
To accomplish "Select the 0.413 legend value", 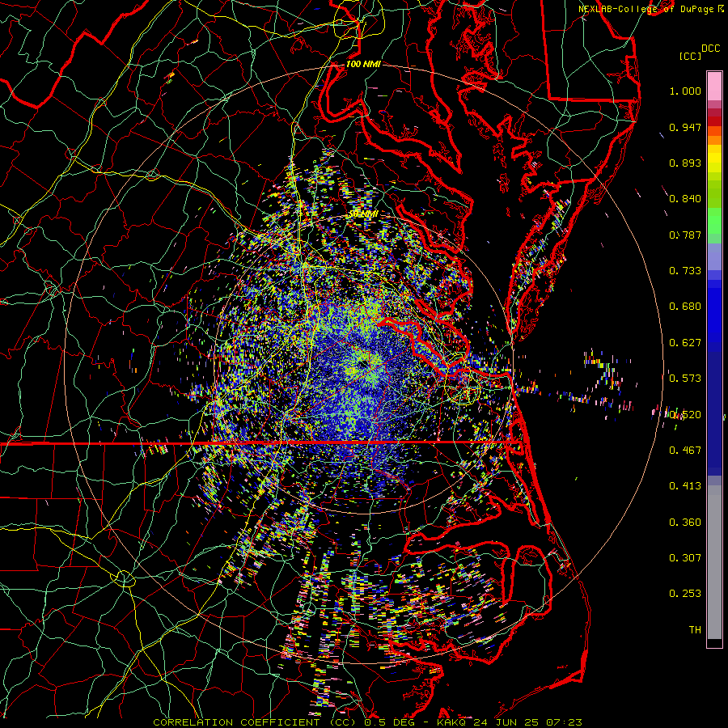I will (x=685, y=486).
